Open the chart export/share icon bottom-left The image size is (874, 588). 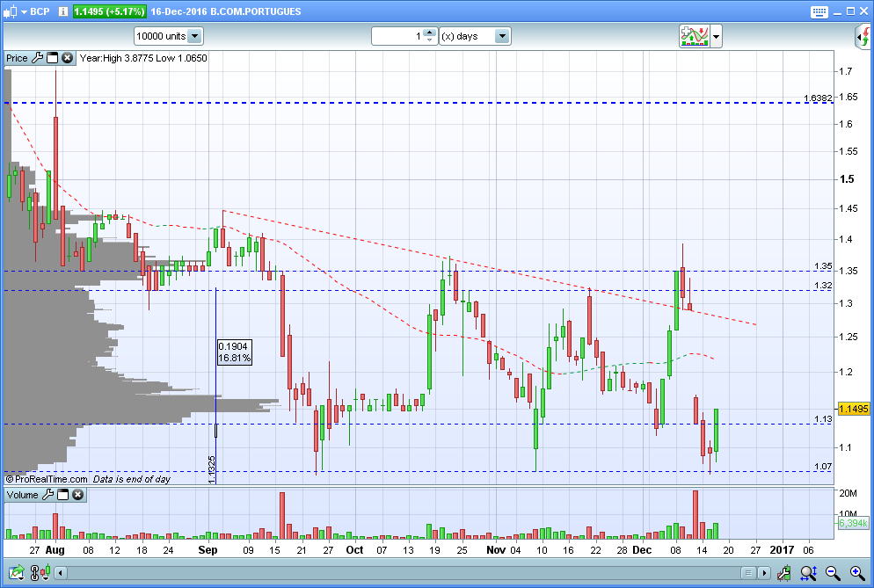coord(16,572)
